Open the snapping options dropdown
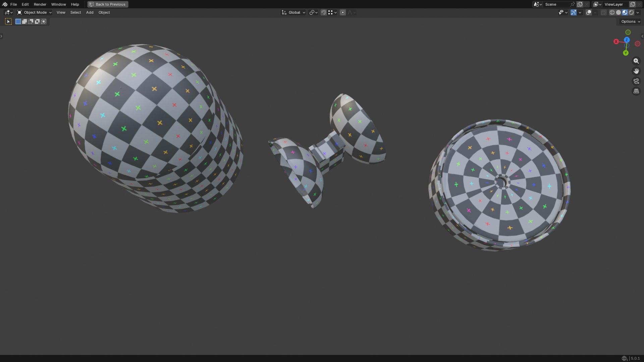Image resolution: width=644 pixels, height=362 pixels. (332, 12)
